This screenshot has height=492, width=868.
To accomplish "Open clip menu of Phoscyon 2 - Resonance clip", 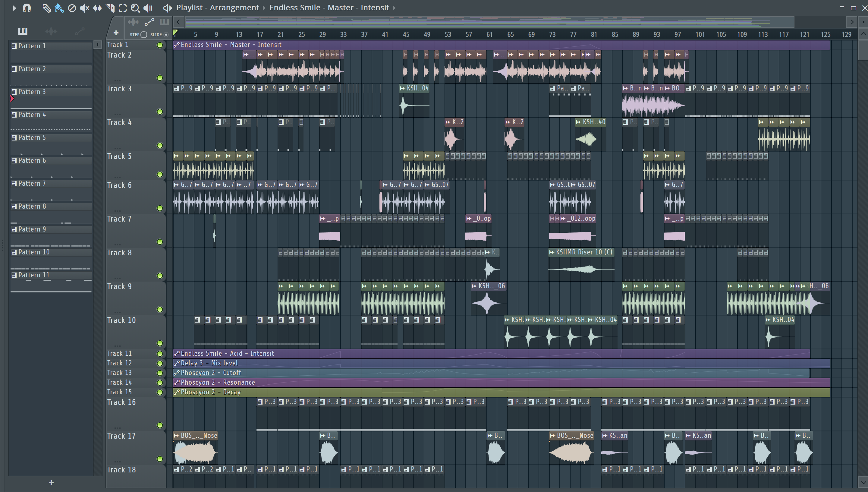I will [x=176, y=383].
